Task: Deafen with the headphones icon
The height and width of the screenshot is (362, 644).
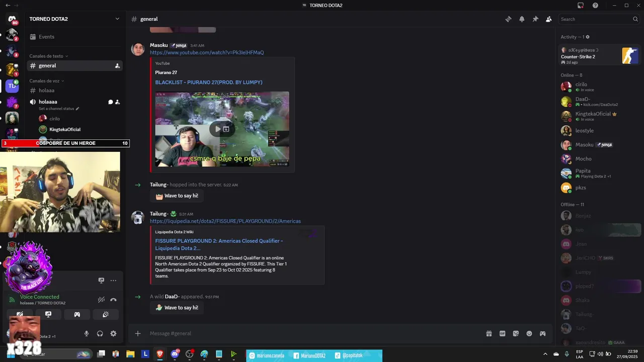Action: 100,333
